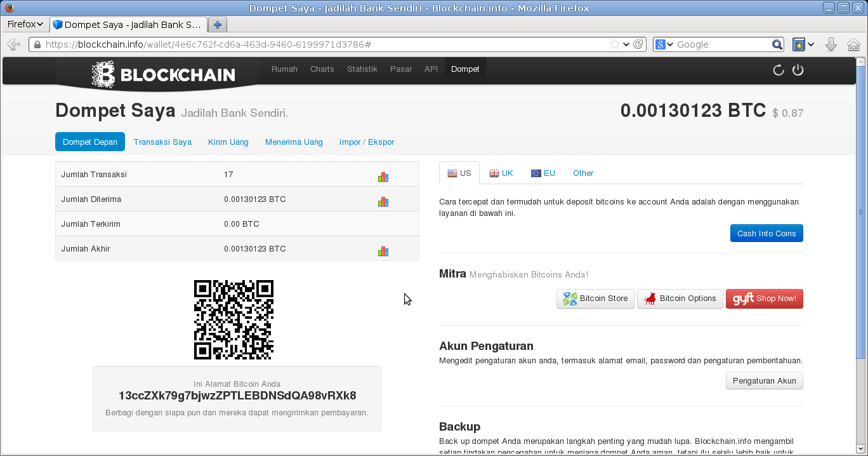Screen dimensions: 868x456
Task: Select the Dompet Saya browser tab
Action: [128, 25]
